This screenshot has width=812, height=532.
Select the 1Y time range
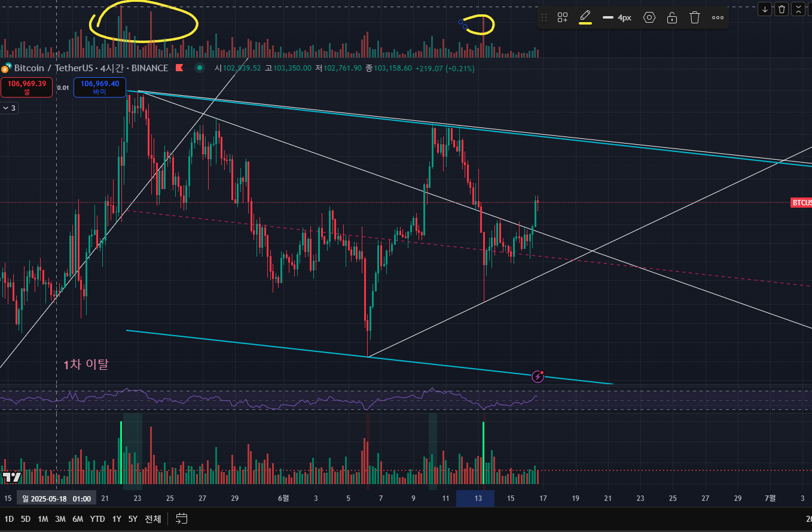(x=117, y=519)
